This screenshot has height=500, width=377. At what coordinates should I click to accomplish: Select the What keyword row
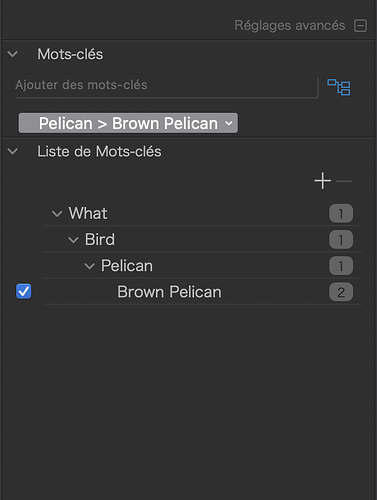(203, 213)
